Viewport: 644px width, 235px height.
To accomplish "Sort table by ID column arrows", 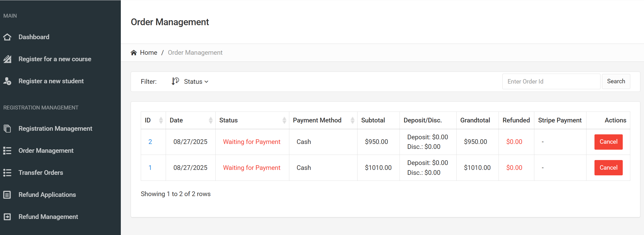I will (x=161, y=120).
